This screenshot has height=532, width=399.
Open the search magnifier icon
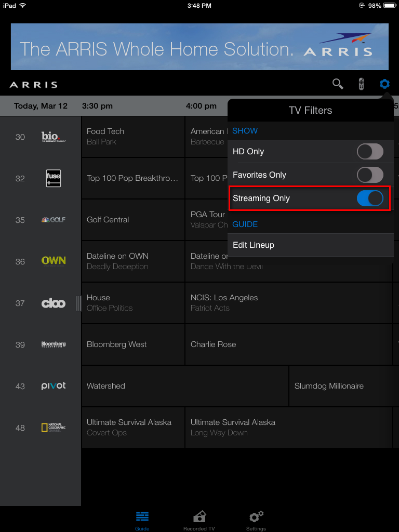tap(338, 84)
